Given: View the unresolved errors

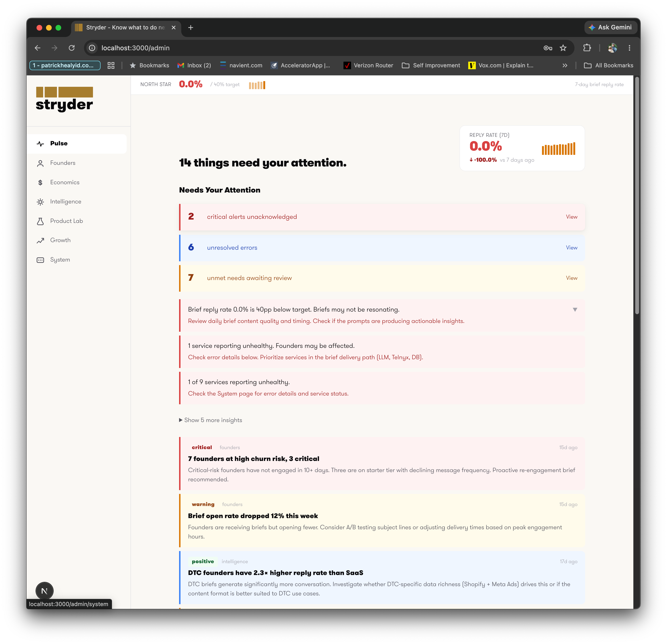Looking at the screenshot, I should [x=572, y=248].
